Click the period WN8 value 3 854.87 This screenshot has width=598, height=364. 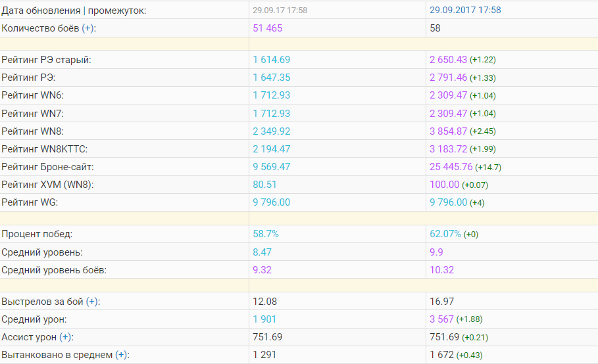point(448,131)
